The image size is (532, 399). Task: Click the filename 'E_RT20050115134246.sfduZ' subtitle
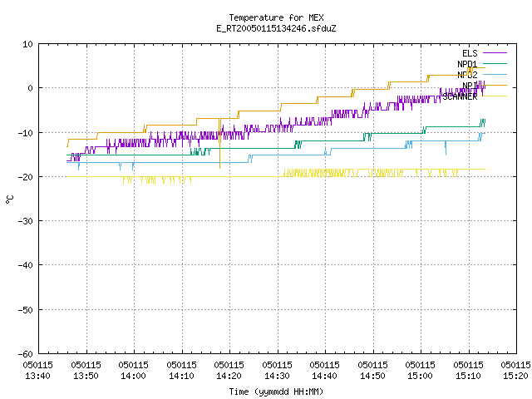pyautogui.click(x=276, y=28)
